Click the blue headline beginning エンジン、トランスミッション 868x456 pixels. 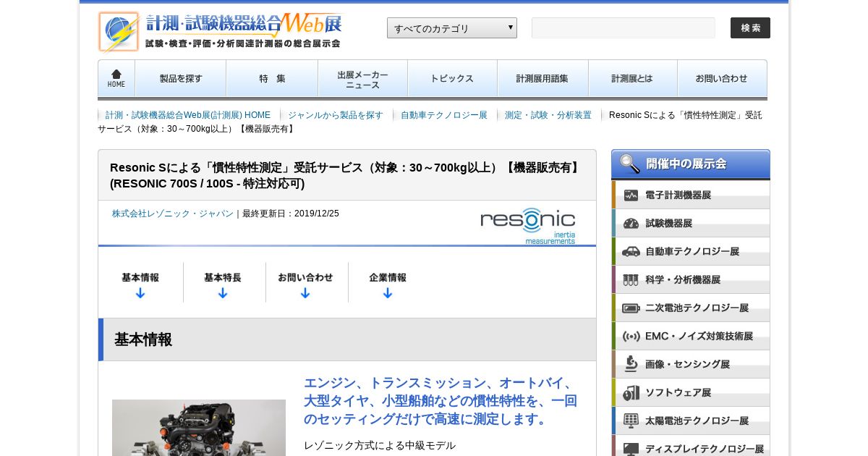[441, 401]
